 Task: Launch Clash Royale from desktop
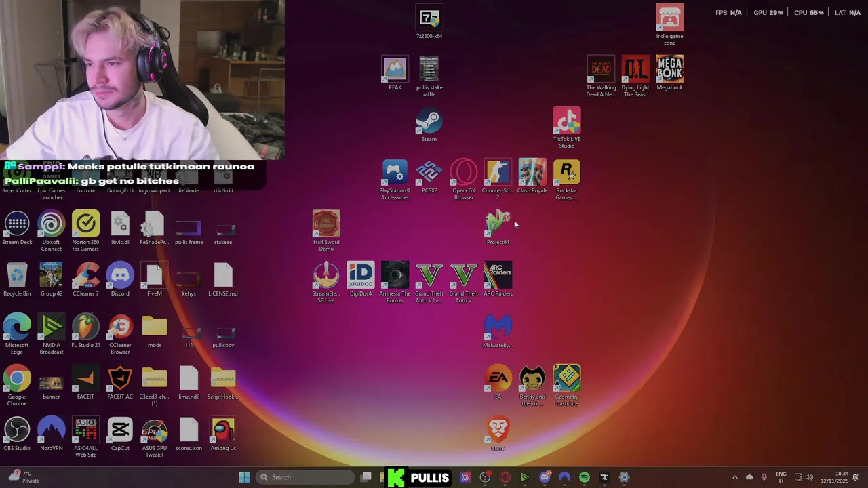tap(532, 177)
